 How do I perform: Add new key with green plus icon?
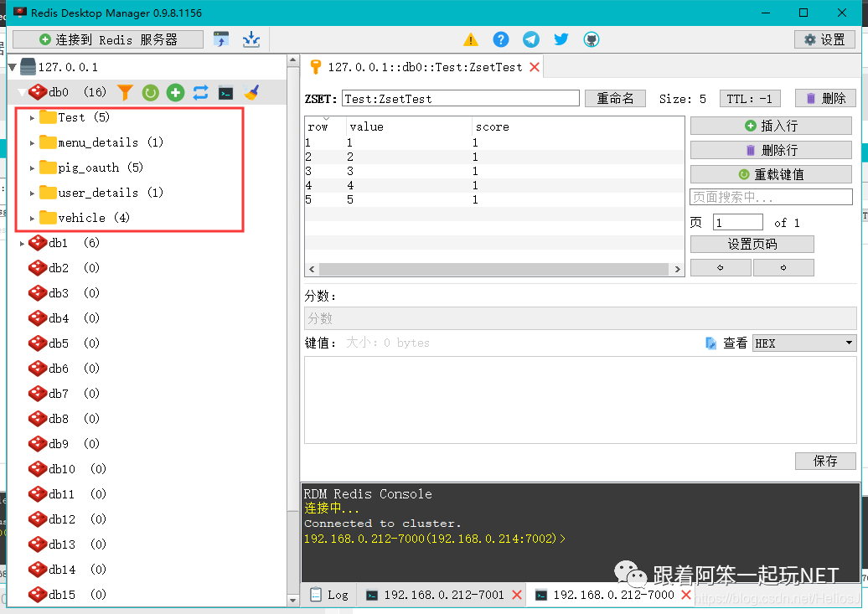(175, 92)
